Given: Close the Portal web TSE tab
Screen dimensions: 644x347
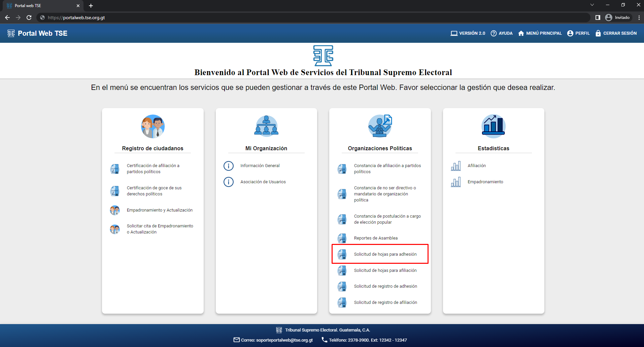Looking at the screenshot, I should click(78, 6).
